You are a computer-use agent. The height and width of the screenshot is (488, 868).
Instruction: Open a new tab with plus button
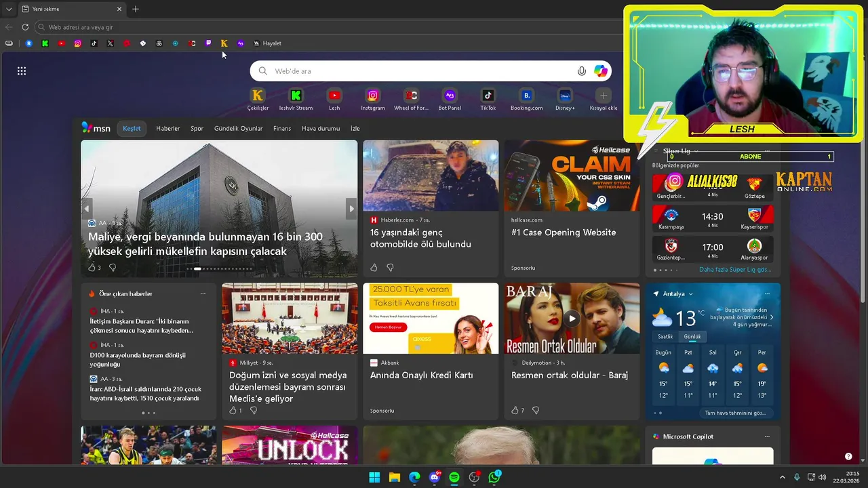click(136, 9)
